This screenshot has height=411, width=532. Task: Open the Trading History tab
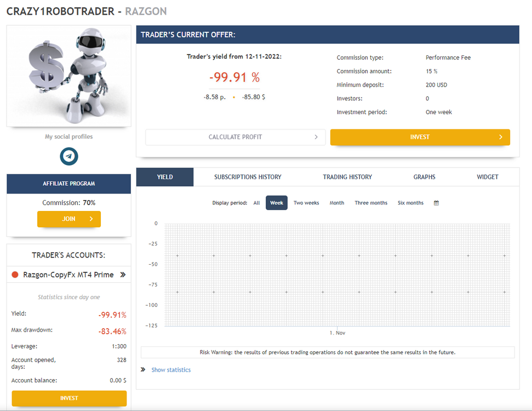(347, 177)
